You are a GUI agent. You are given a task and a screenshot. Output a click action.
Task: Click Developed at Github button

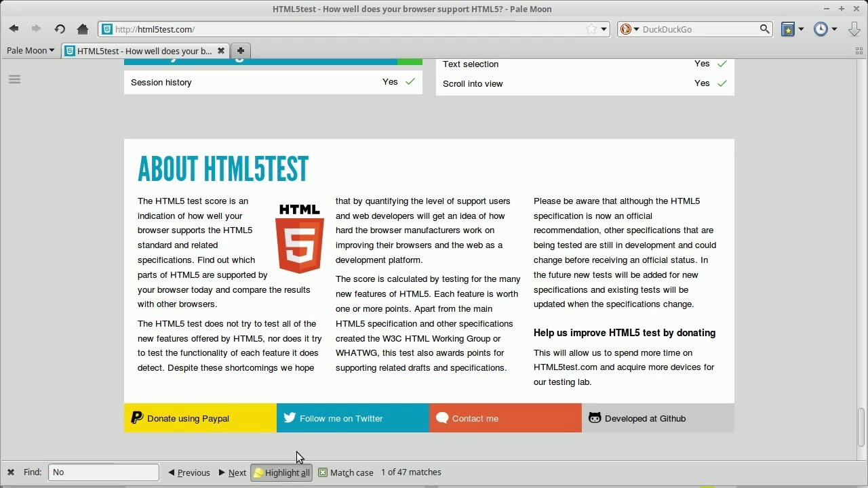[x=658, y=418]
